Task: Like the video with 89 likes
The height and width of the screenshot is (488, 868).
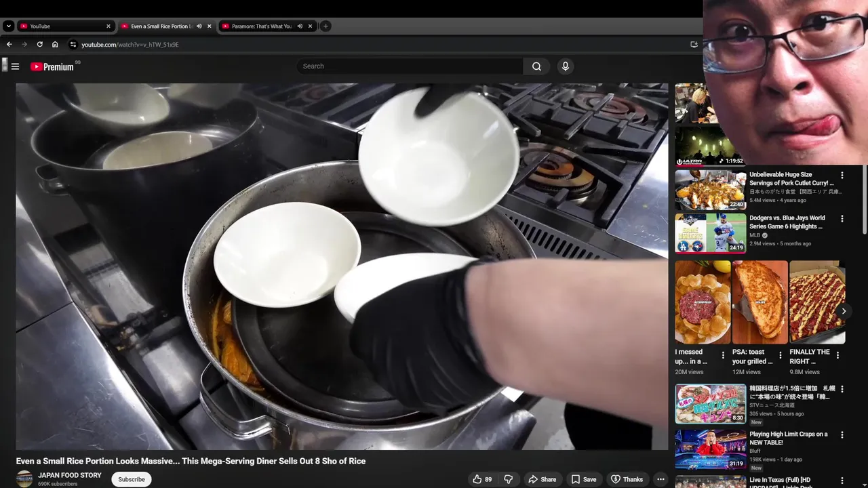Action: 483,479
